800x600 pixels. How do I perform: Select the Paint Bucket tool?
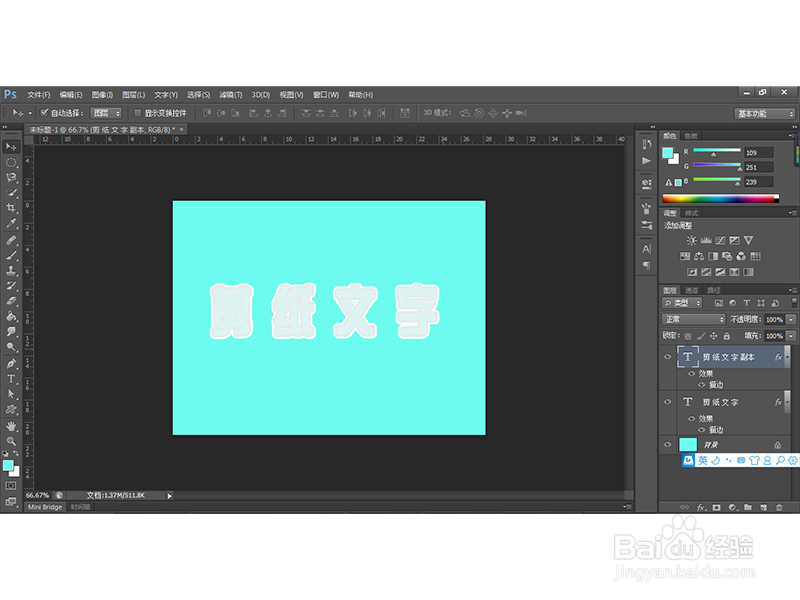pos(11,316)
